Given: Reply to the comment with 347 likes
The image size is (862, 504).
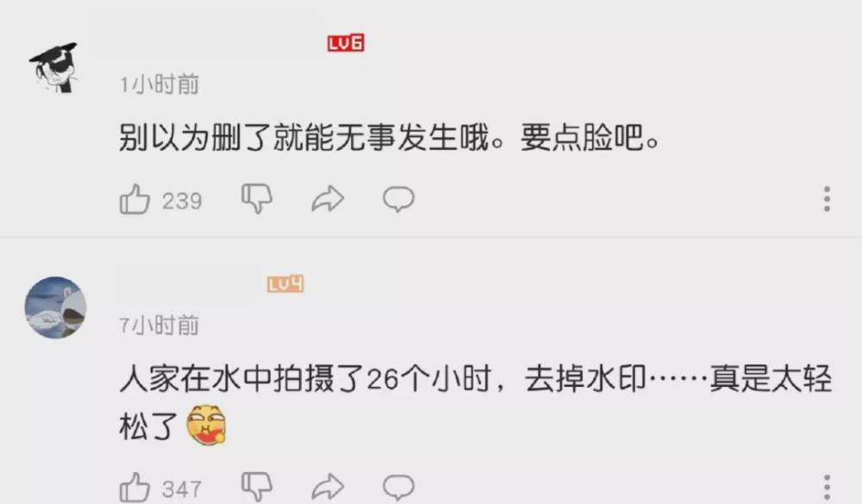Looking at the screenshot, I should pyautogui.click(x=398, y=487).
